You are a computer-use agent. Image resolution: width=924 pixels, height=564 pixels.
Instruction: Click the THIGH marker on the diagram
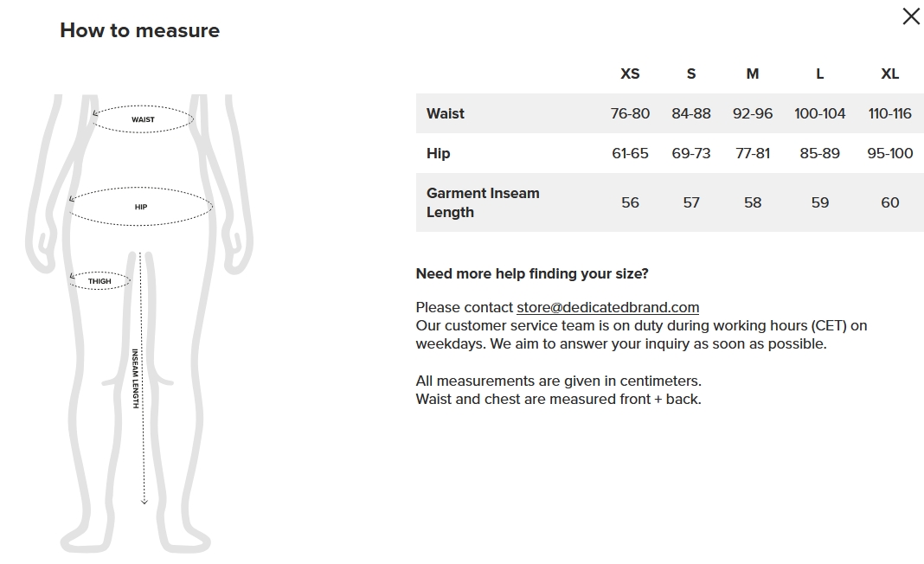[99, 281]
